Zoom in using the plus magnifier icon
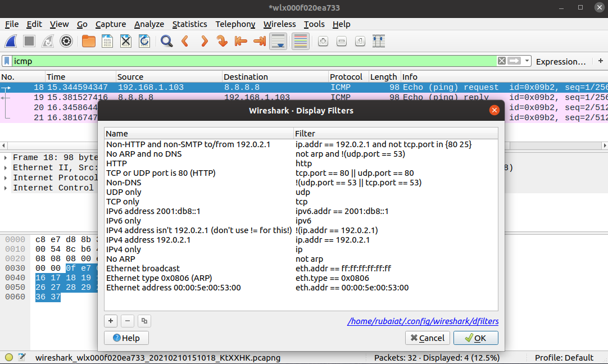The height and width of the screenshot is (364, 608). (323, 41)
